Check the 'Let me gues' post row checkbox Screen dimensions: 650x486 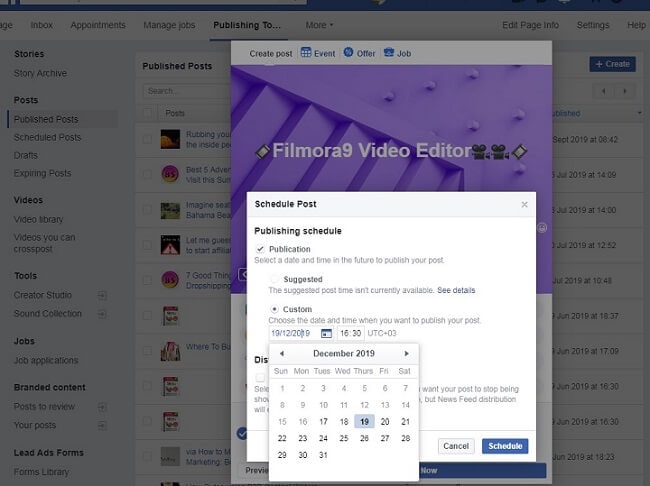pos(147,245)
